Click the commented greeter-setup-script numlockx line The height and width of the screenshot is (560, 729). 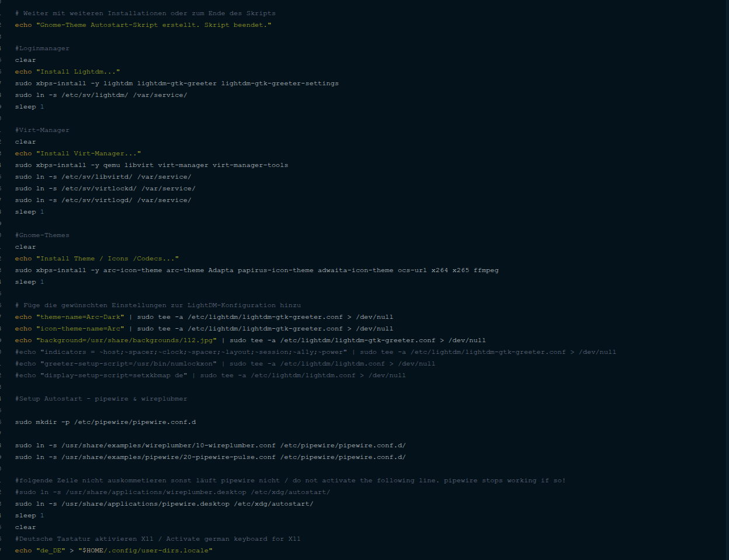point(225,364)
